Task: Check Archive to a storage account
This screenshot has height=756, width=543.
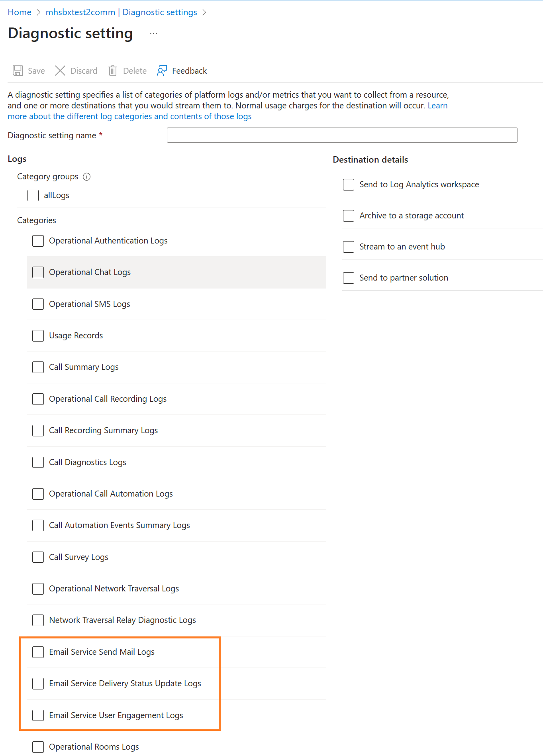Action: point(348,216)
